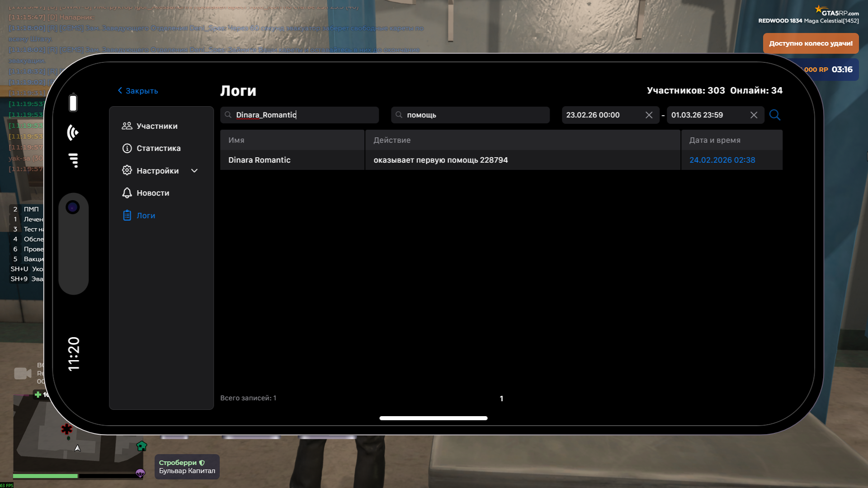Click the Доступно колесо удачи button
The height and width of the screenshot is (488, 868).
(x=811, y=43)
